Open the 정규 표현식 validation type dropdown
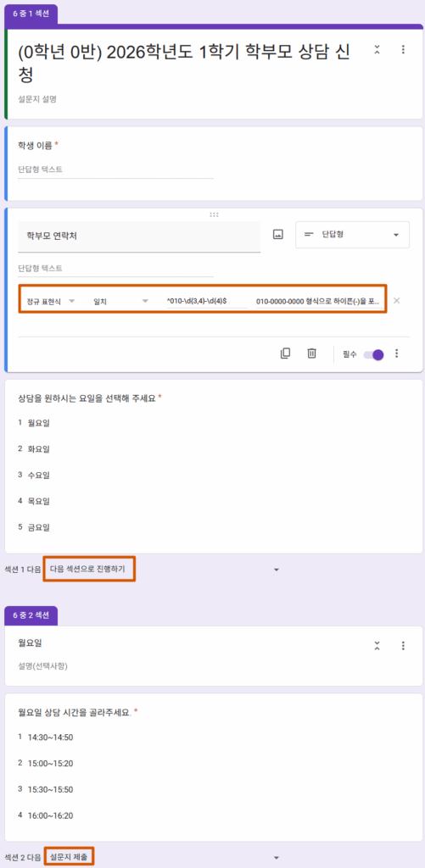The height and width of the screenshot is (868, 425). click(x=50, y=301)
